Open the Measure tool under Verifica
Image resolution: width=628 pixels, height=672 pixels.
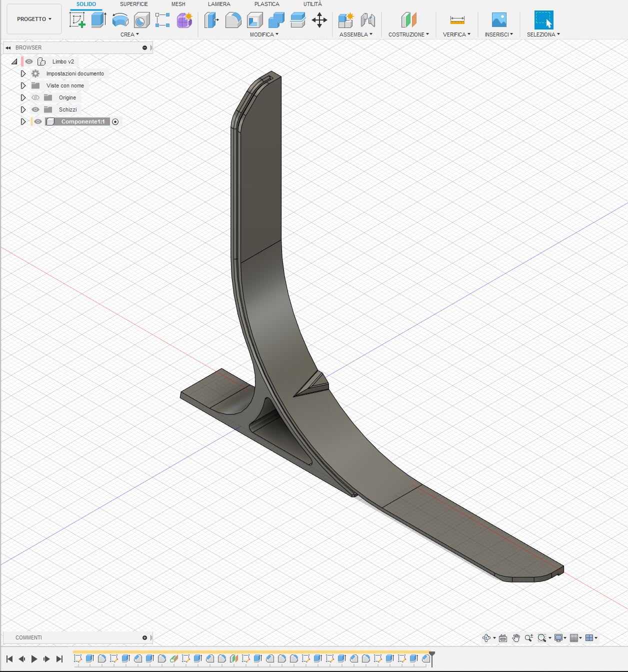(x=457, y=20)
